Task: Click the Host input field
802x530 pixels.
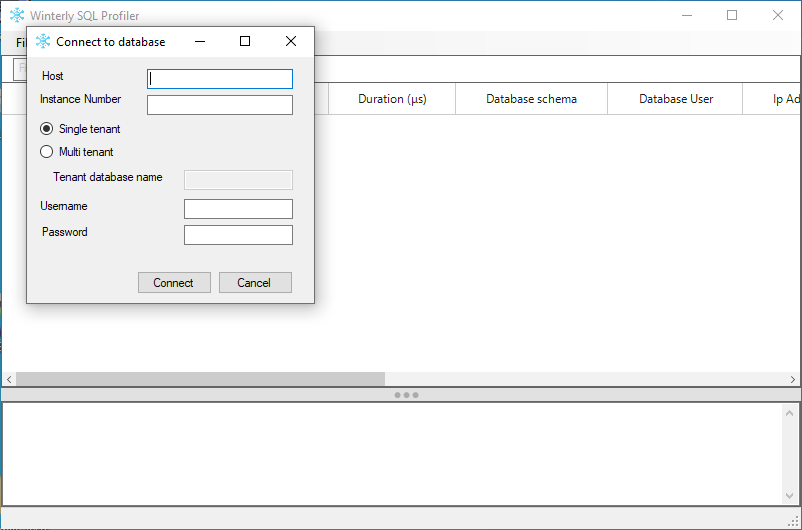Action: click(x=220, y=79)
